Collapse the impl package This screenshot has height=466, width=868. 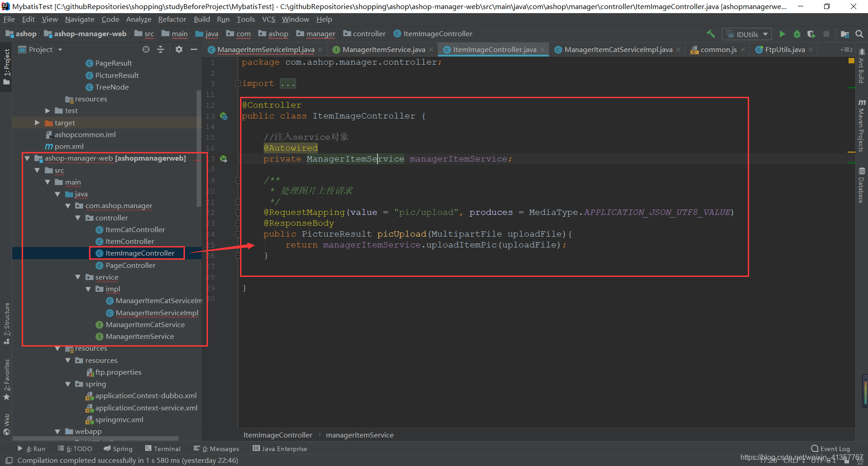(88, 289)
